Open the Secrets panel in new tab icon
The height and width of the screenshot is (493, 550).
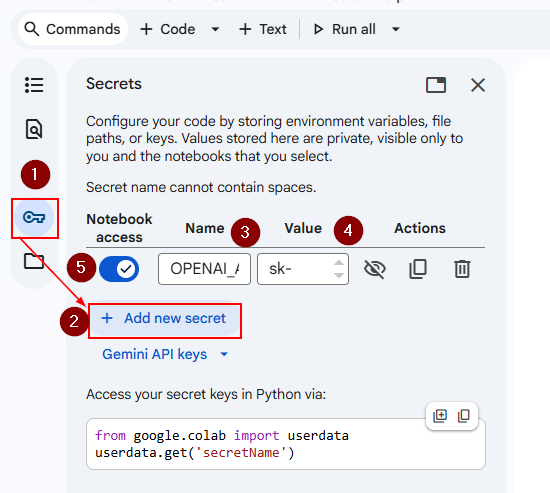(x=436, y=85)
